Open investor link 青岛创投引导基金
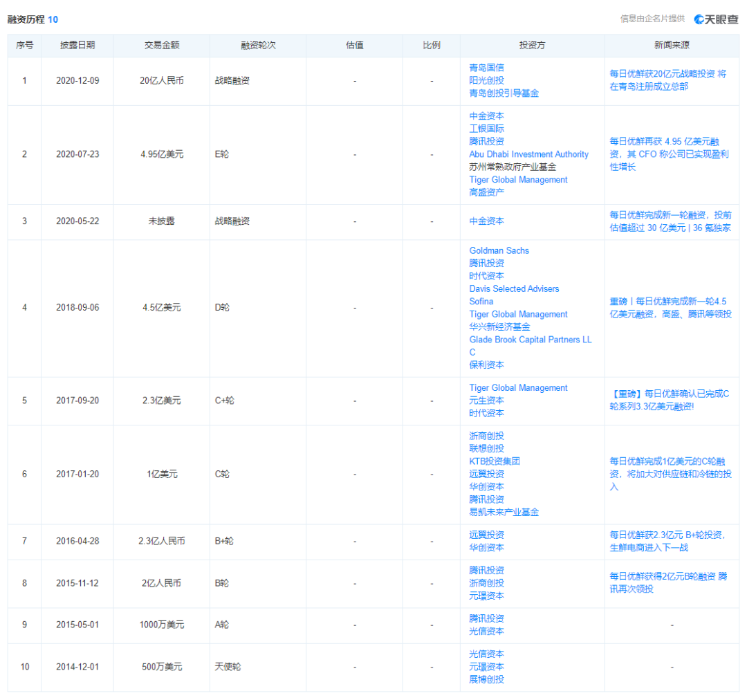This screenshot has height=700, width=747. (504, 93)
